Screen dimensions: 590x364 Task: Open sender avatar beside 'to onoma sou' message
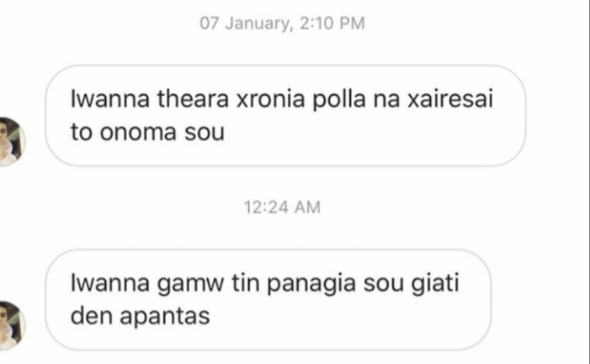(11, 141)
